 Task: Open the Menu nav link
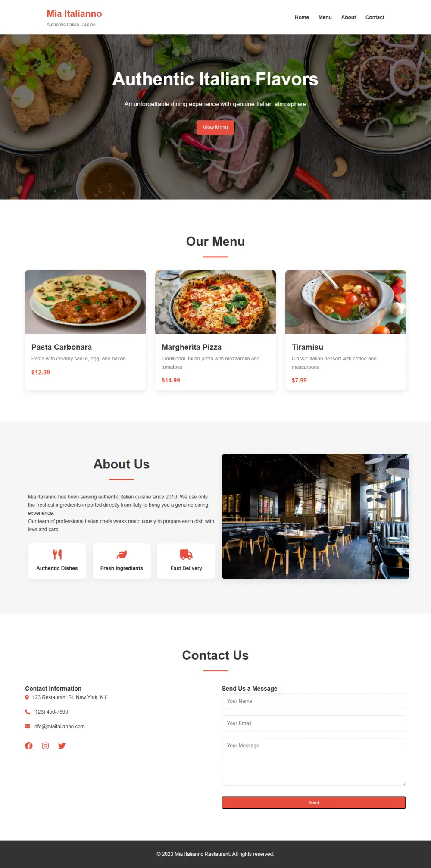pyautogui.click(x=325, y=17)
